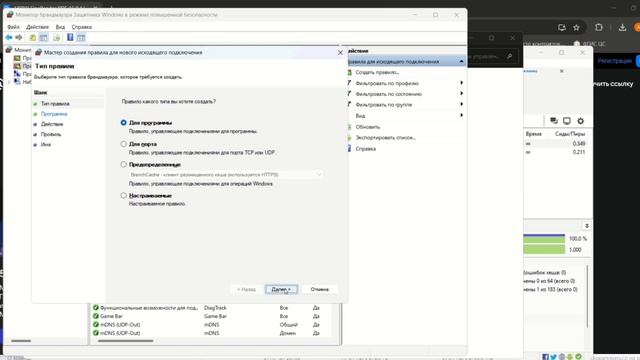Viewport: 640px width, 360px height.
Task: Select the 'Для порта' radio option
Action: coord(123,144)
